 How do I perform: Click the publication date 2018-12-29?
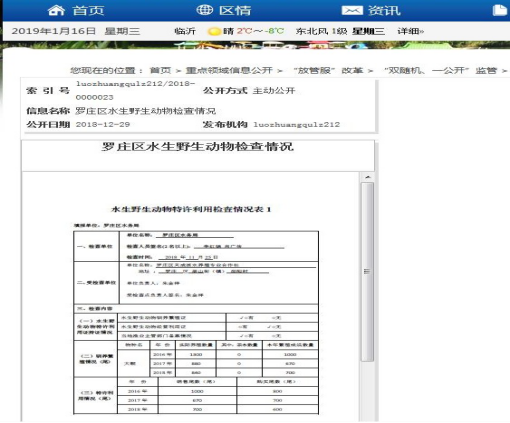103,124
